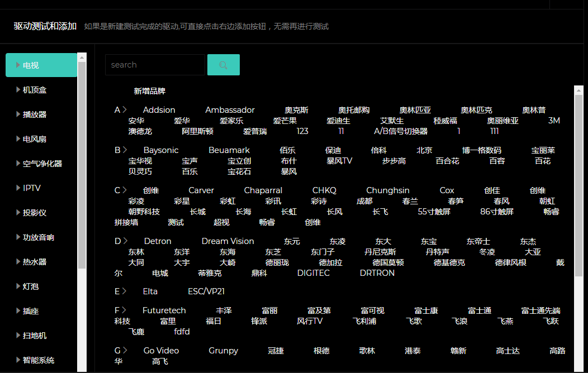
Task: Select the Elta brand
Action: [x=150, y=291]
